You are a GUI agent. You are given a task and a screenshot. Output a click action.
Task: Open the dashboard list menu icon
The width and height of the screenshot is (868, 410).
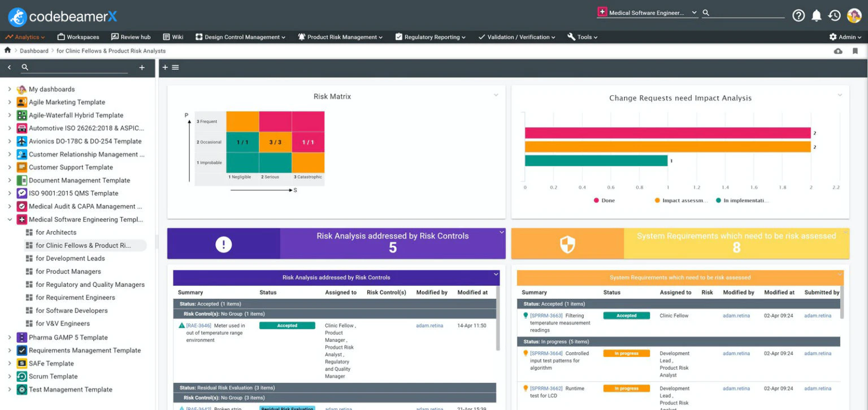tap(175, 68)
